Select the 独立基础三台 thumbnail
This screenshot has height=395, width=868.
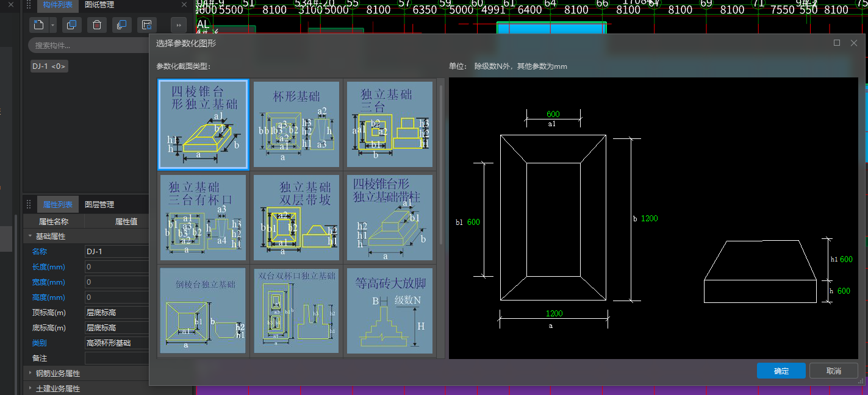[389, 124]
